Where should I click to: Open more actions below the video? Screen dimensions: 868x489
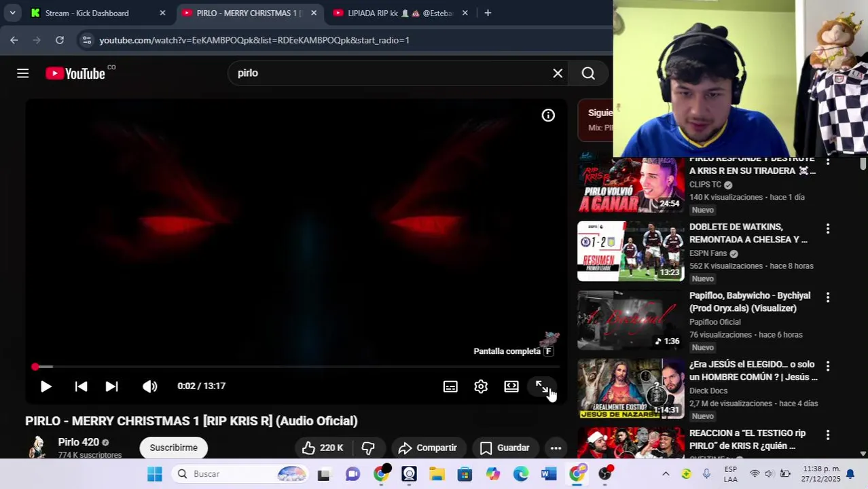click(x=556, y=448)
